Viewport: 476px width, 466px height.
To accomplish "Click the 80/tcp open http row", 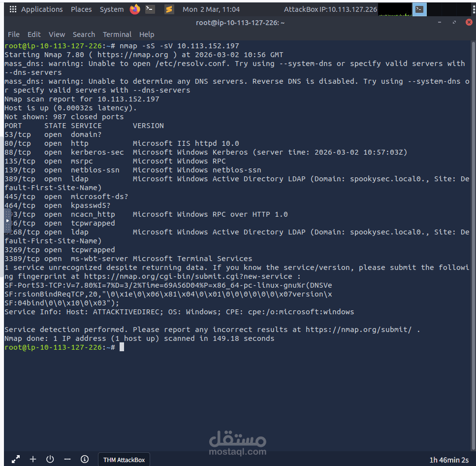I will click(x=122, y=143).
